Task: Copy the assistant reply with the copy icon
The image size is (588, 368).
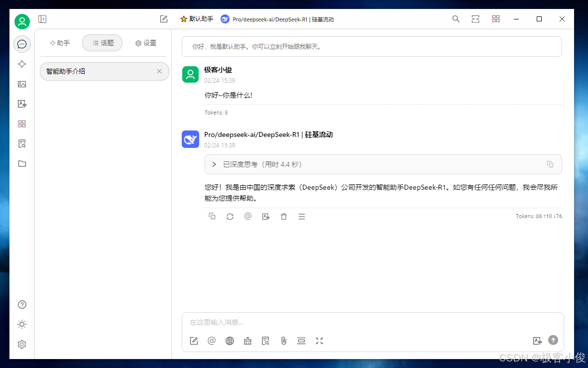Action: 212,217
